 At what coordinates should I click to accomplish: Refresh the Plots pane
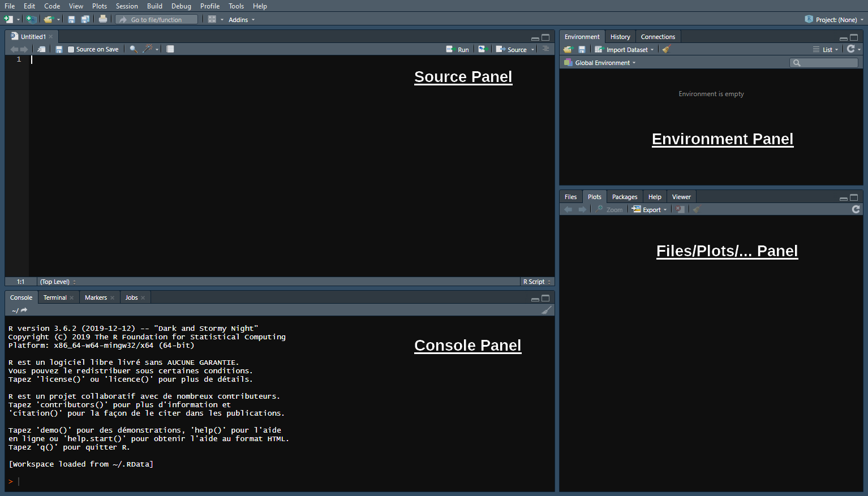coord(856,209)
